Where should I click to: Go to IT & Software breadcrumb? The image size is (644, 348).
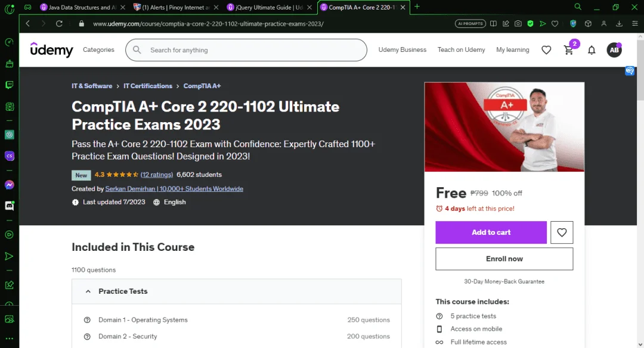pyautogui.click(x=92, y=86)
